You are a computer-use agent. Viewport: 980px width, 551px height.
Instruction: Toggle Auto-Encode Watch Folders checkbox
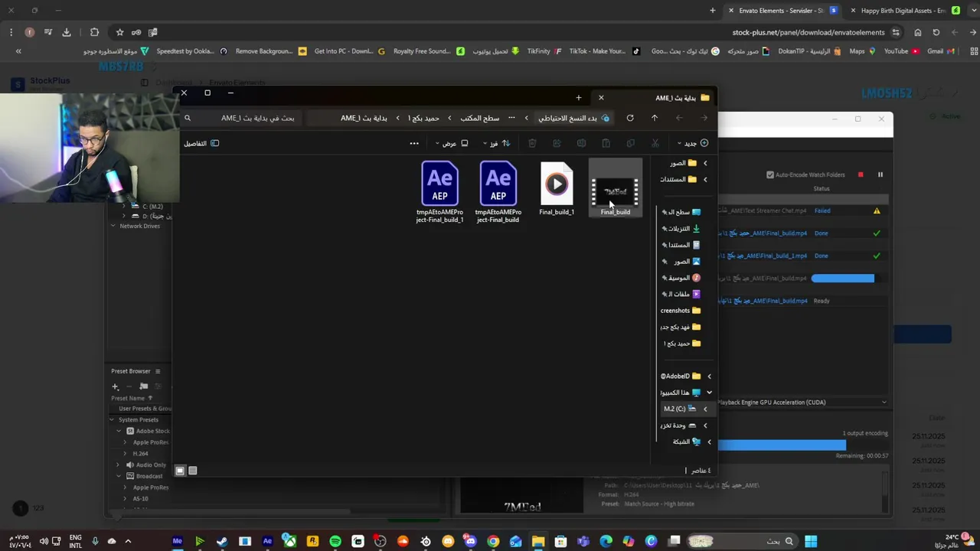pos(770,174)
